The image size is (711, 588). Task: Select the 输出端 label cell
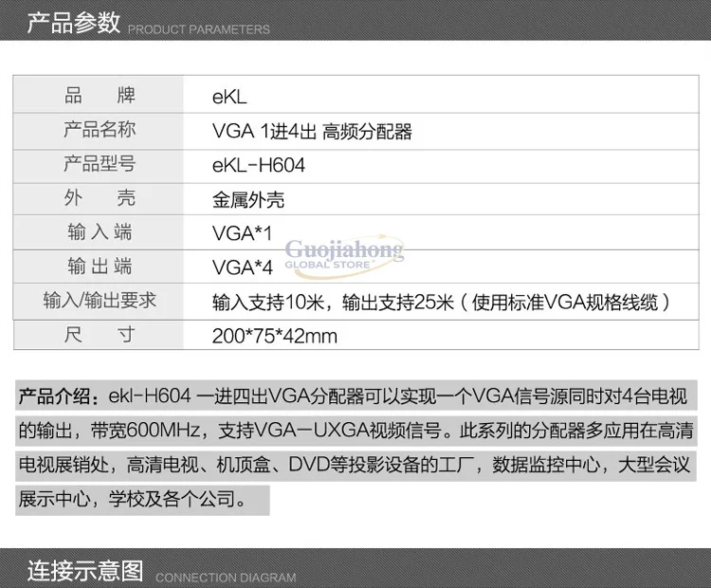click(100, 266)
